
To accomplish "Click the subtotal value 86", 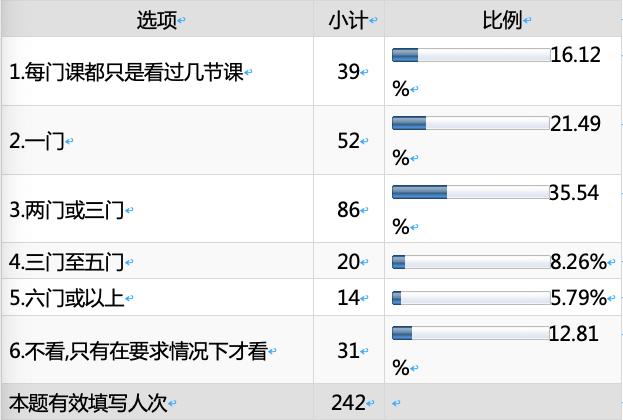I will (x=347, y=210).
